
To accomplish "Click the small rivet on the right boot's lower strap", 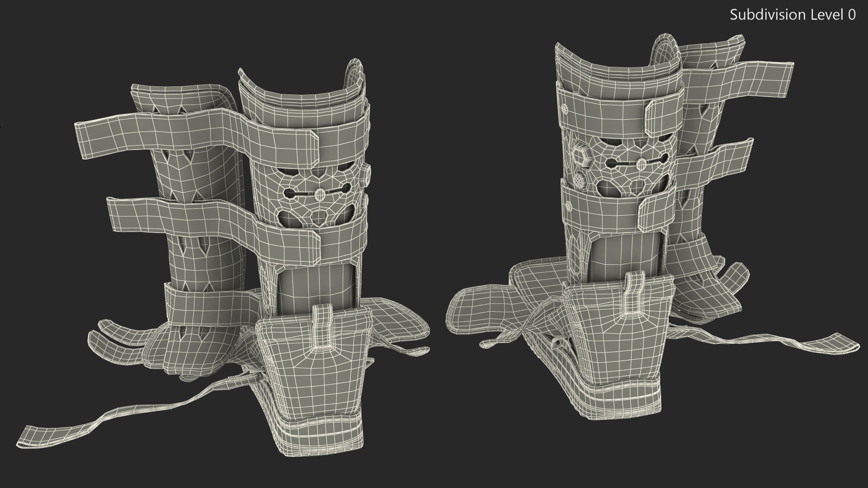I will coord(569,206).
